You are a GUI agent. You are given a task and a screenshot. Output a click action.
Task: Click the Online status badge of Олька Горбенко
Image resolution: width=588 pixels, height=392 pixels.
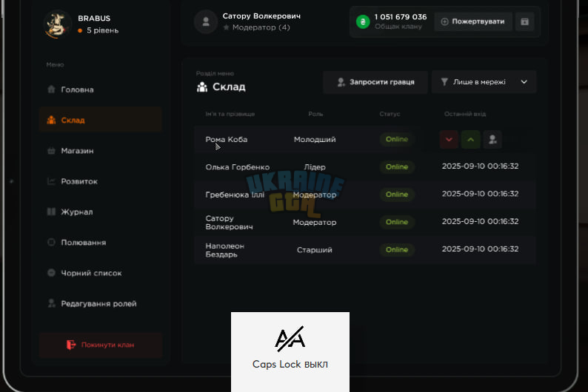pyautogui.click(x=397, y=167)
